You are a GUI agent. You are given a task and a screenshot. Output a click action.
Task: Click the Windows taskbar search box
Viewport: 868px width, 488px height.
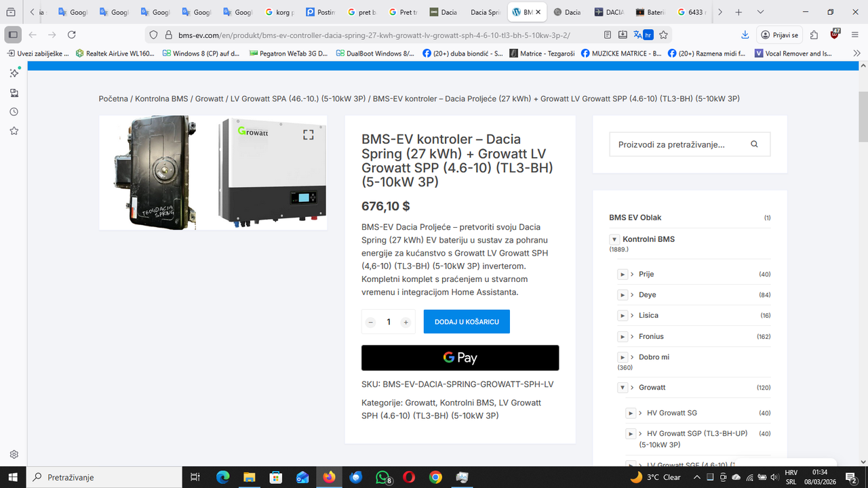(104, 477)
